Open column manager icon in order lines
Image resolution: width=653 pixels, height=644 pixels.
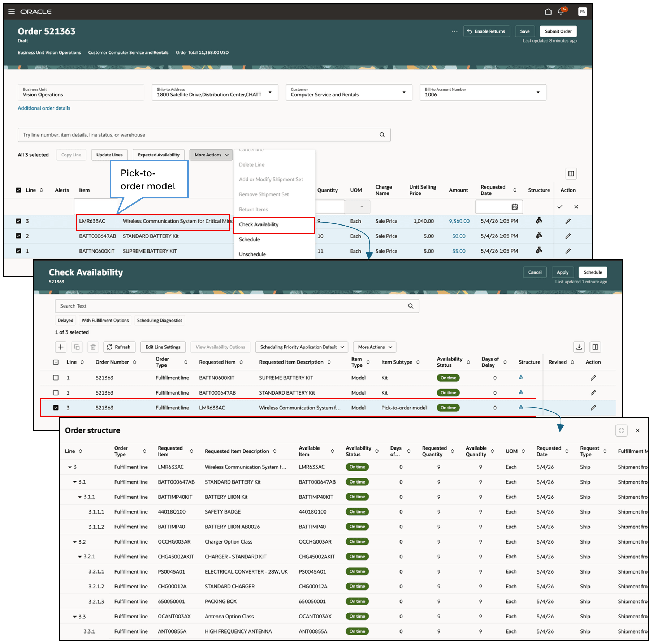coord(571,173)
